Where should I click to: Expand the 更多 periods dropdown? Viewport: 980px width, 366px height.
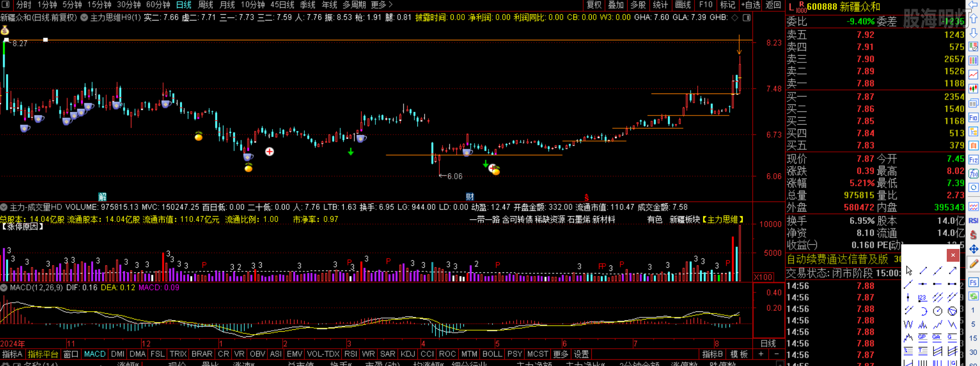click(x=382, y=5)
